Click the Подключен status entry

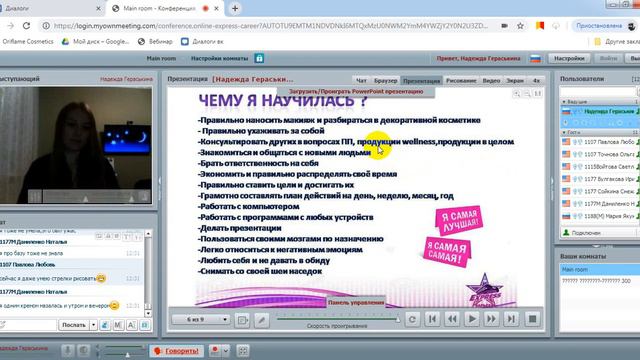pos(598,233)
